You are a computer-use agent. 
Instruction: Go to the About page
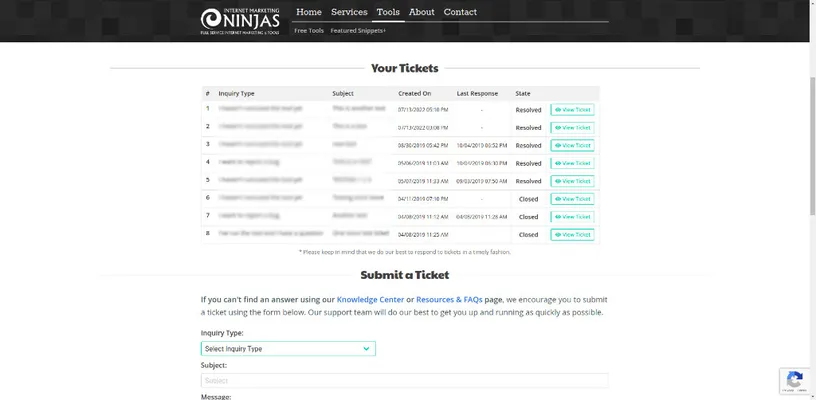422,12
